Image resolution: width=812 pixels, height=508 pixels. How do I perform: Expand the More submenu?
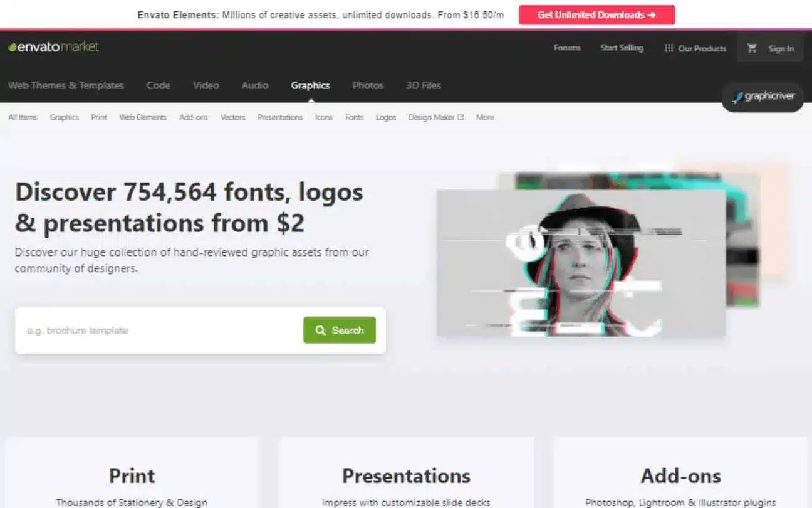485,117
